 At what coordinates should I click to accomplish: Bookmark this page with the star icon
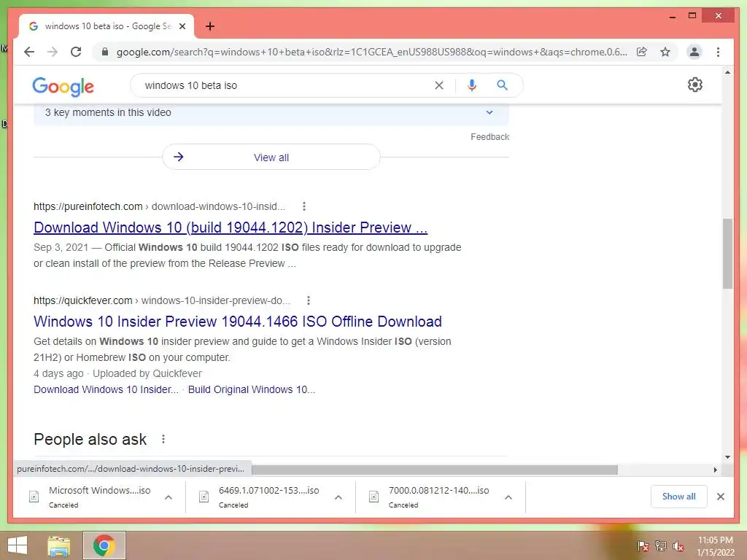tap(665, 52)
